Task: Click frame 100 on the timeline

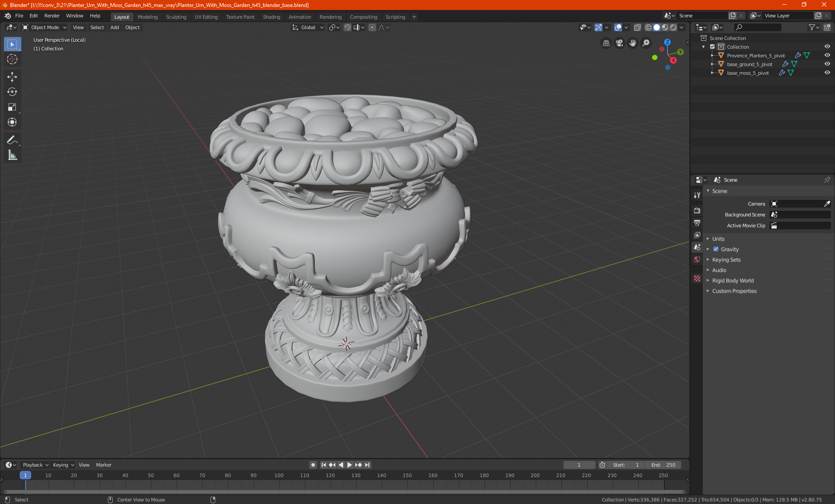Action: (279, 475)
